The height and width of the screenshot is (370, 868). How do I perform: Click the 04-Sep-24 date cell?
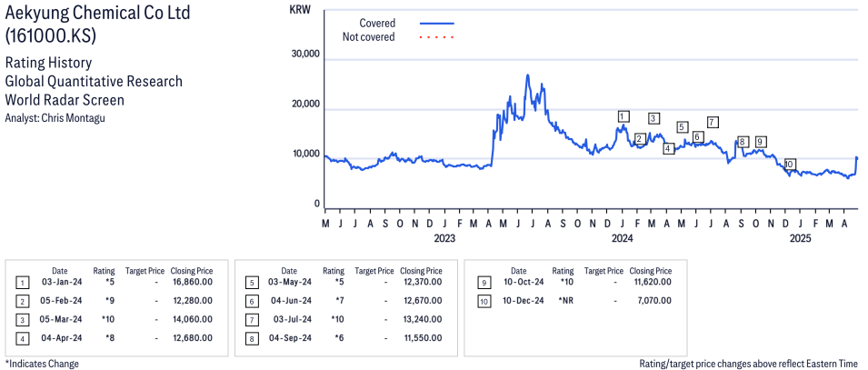(291, 338)
